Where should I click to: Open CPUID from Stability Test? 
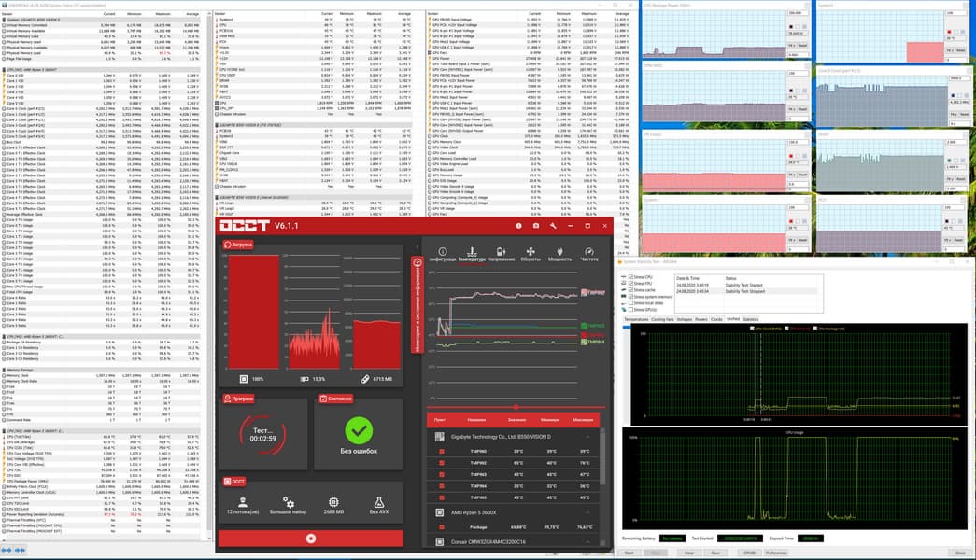[749, 553]
